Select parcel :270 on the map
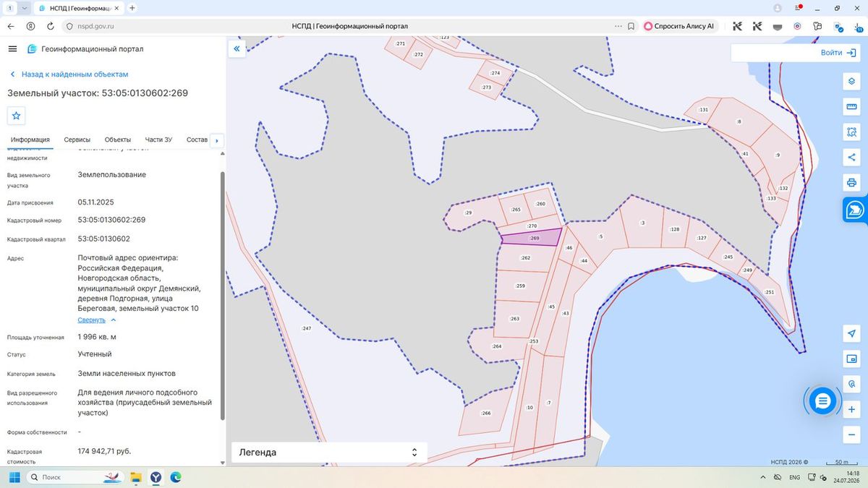The height and width of the screenshot is (488, 868). (x=532, y=226)
